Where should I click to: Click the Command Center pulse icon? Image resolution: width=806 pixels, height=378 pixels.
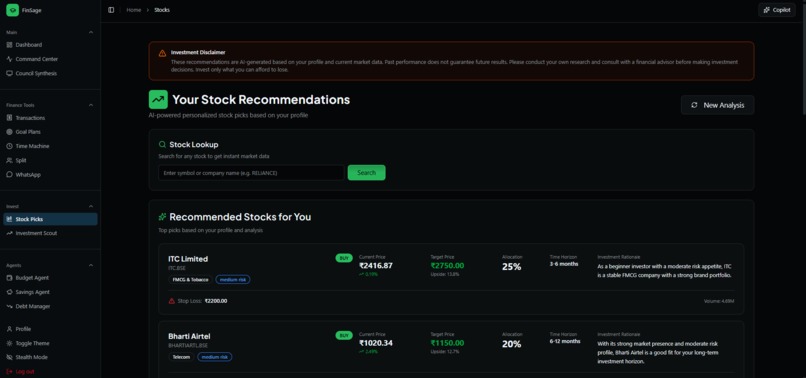point(9,59)
